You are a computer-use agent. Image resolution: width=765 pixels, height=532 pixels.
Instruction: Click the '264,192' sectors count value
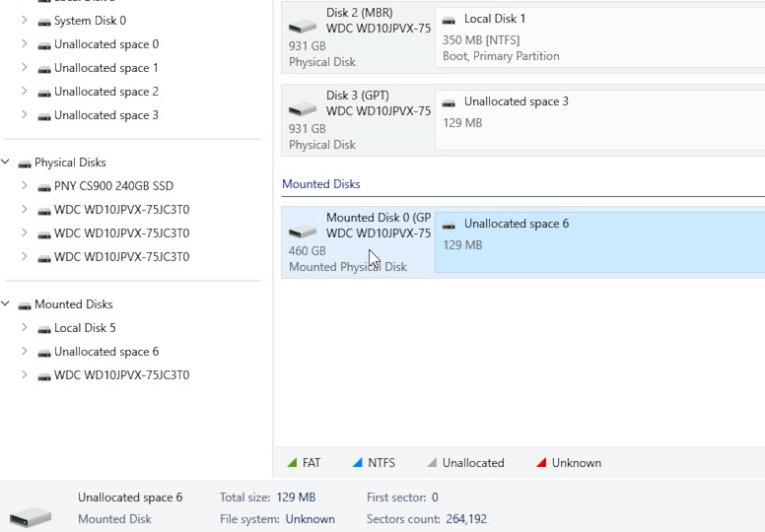(466, 519)
